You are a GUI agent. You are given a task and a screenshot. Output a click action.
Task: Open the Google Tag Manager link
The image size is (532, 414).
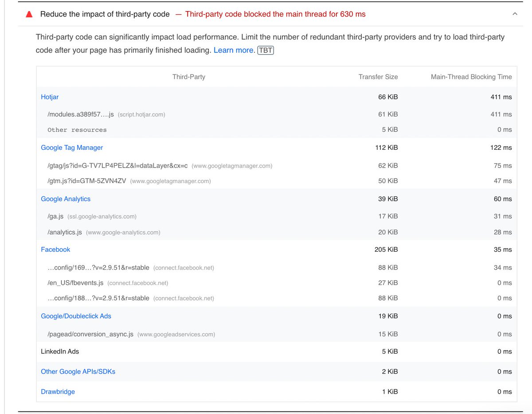coord(72,148)
